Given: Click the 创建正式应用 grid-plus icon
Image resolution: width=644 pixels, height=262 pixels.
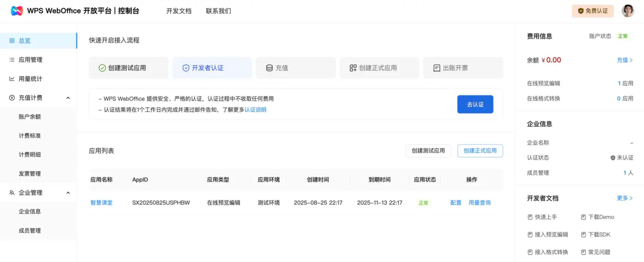Looking at the screenshot, I should (353, 68).
